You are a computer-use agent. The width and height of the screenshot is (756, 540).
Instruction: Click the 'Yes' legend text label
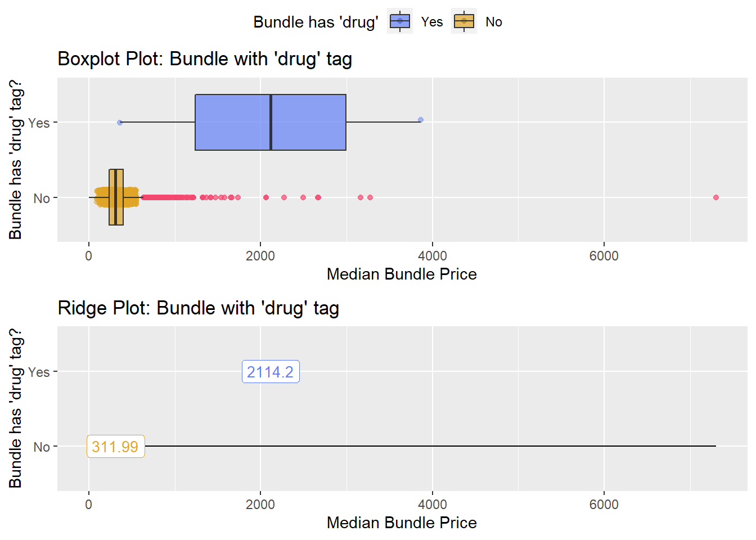432,22
